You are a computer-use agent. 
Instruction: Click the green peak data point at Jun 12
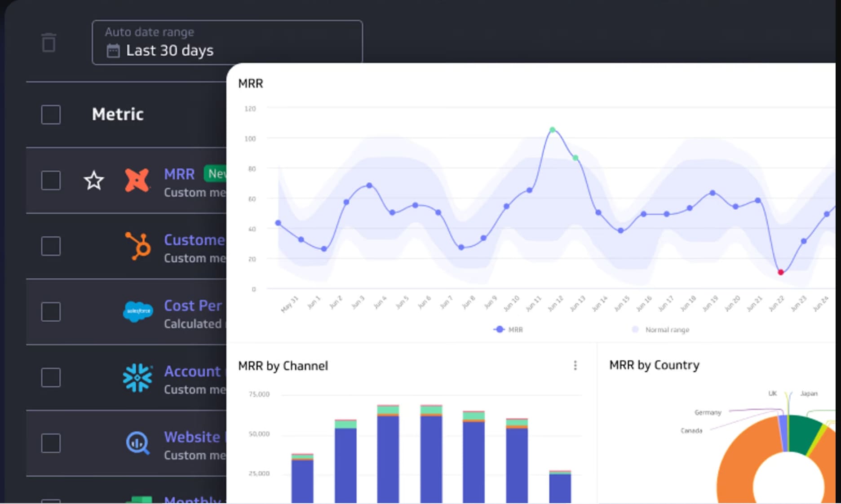click(x=553, y=130)
